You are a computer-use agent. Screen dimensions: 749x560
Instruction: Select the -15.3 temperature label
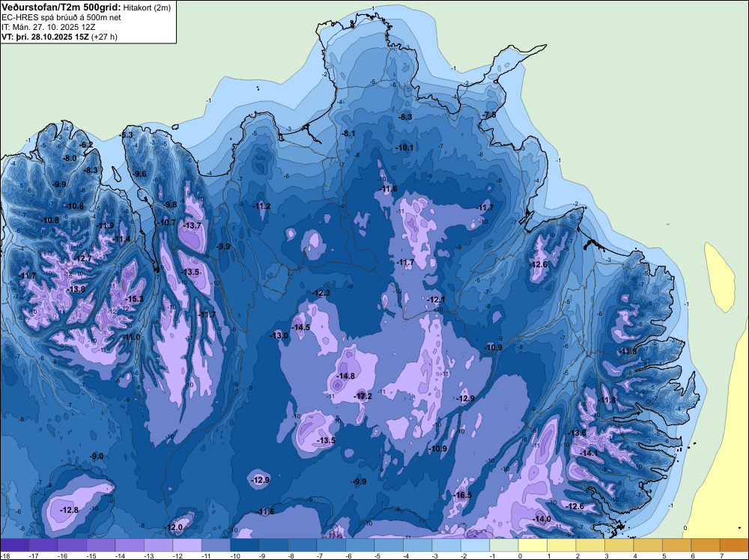[x=134, y=299]
